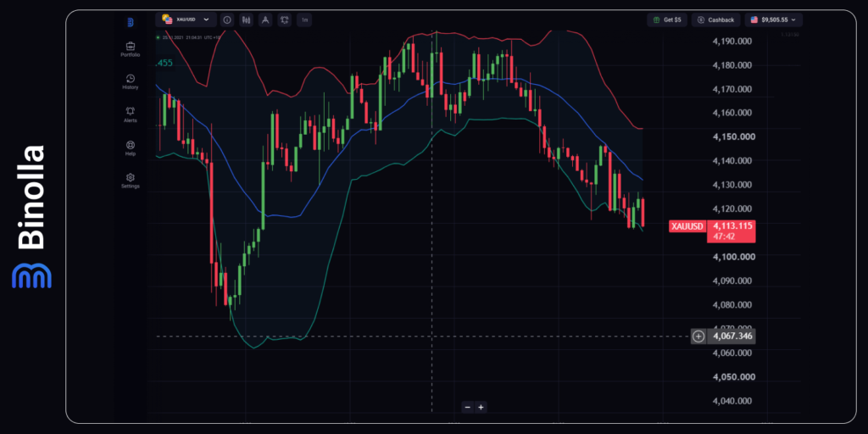Change the 1m timeframe selector
The width and height of the screenshot is (868, 434).
click(x=304, y=20)
